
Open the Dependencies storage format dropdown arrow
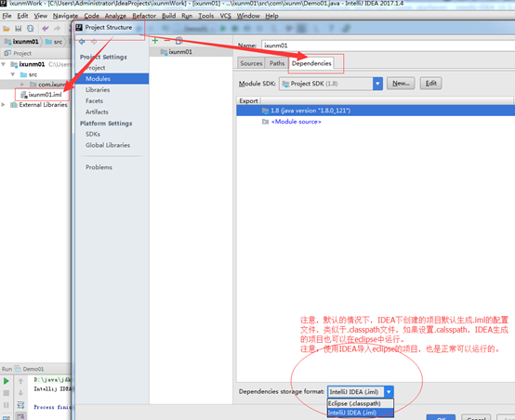tap(389, 392)
